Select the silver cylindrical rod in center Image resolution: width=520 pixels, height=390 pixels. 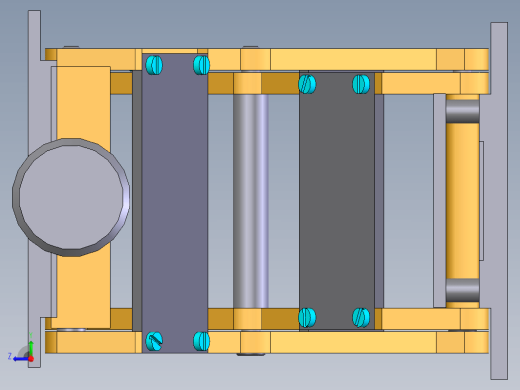[251, 201]
